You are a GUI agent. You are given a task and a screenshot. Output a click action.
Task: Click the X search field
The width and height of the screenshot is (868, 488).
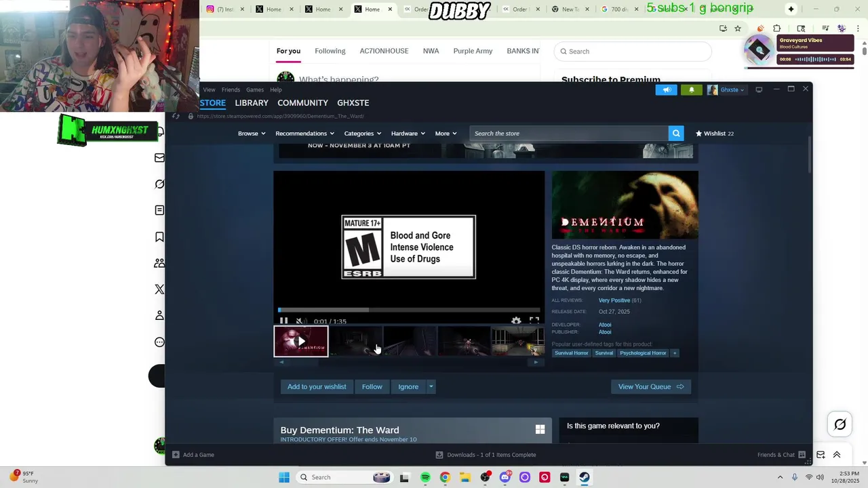tap(633, 52)
